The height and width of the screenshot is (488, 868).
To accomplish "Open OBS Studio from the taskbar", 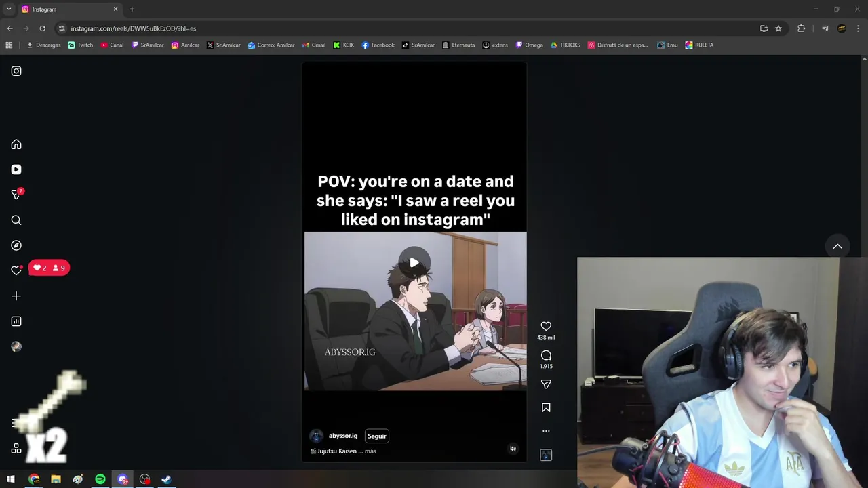I will (144, 479).
